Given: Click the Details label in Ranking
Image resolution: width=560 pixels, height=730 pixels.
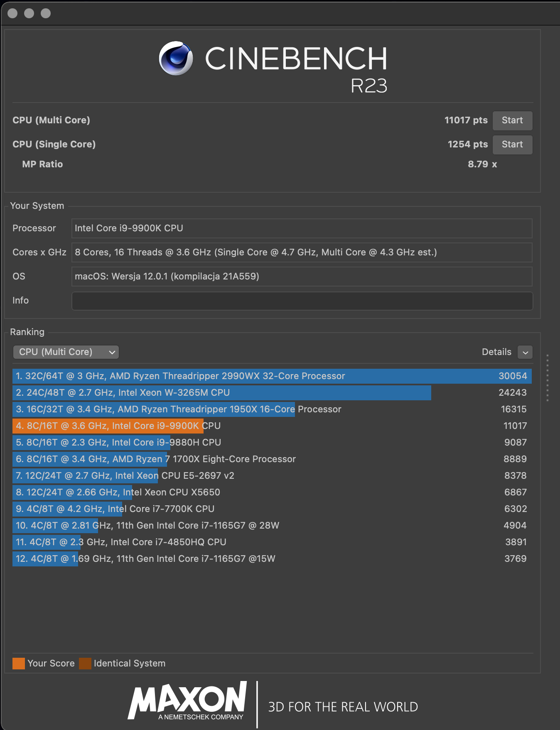Looking at the screenshot, I should tap(496, 352).
